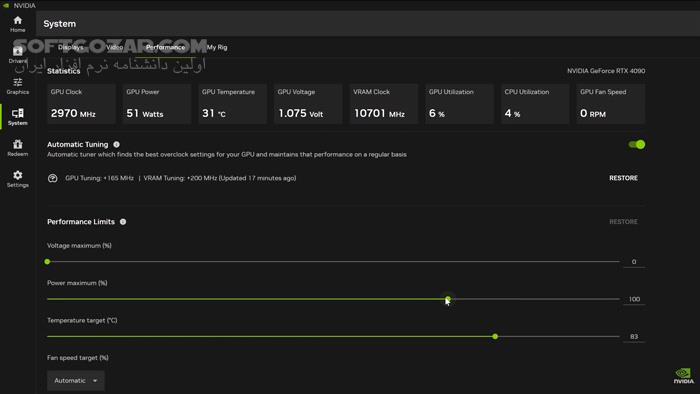Click Voltage maximum value field
Viewport: 700px width, 394px height.
click(x=634, y=262)
